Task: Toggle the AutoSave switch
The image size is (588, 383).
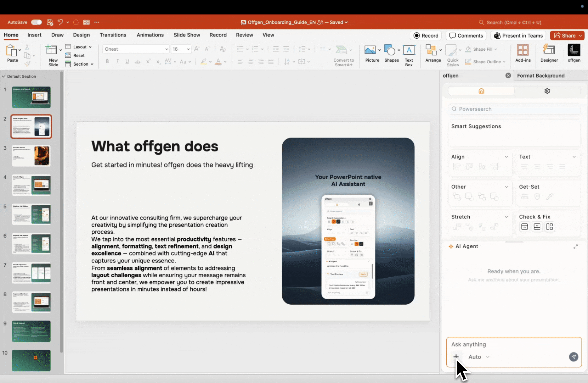Action: (36, 22)
